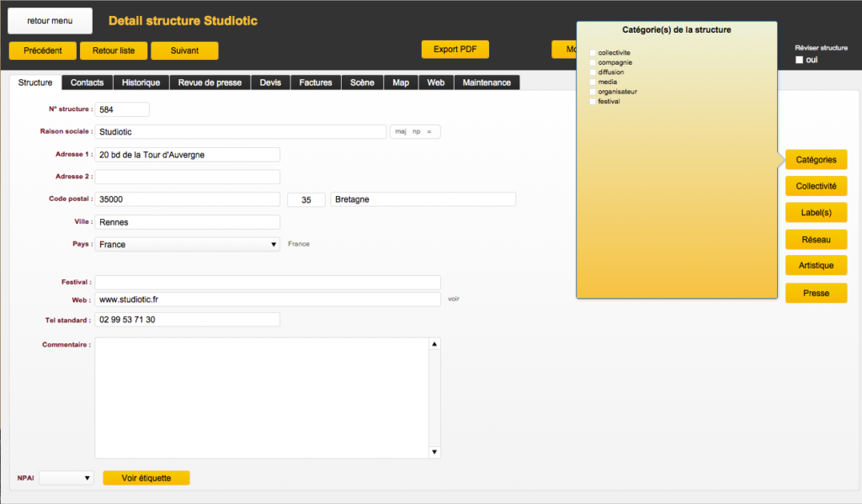Click the Presse side button
Screen dimensions: 862x504
click(816, 293)
